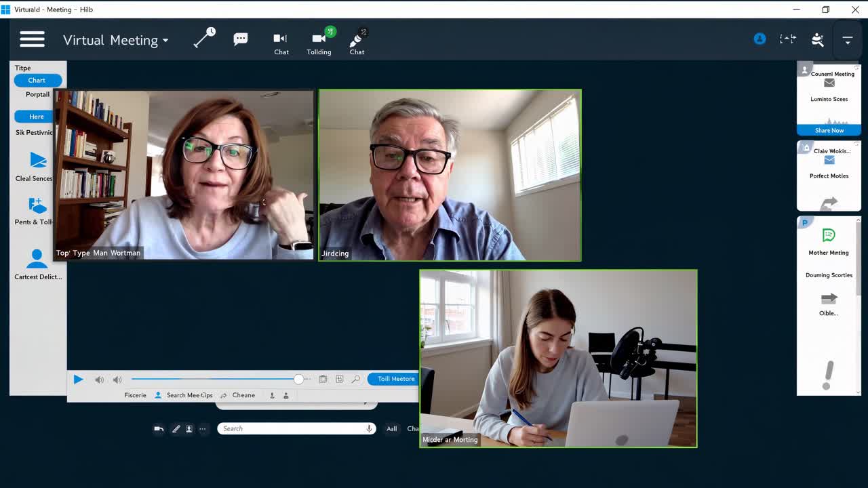
Task: Toggle the muted microphone Chat button
Action: pyautogui.click(x=357, y=43)
